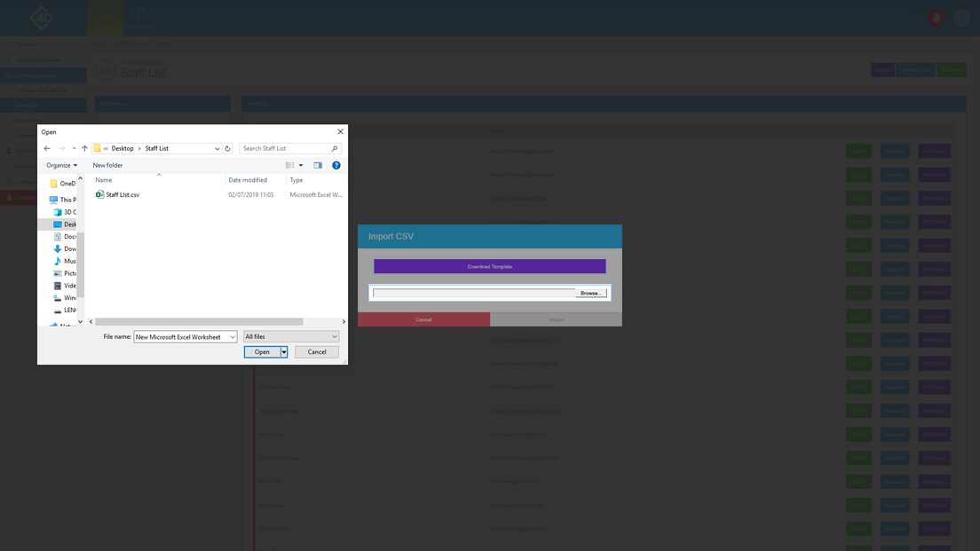Expand the address bar path history dropdown

(217, 149)
